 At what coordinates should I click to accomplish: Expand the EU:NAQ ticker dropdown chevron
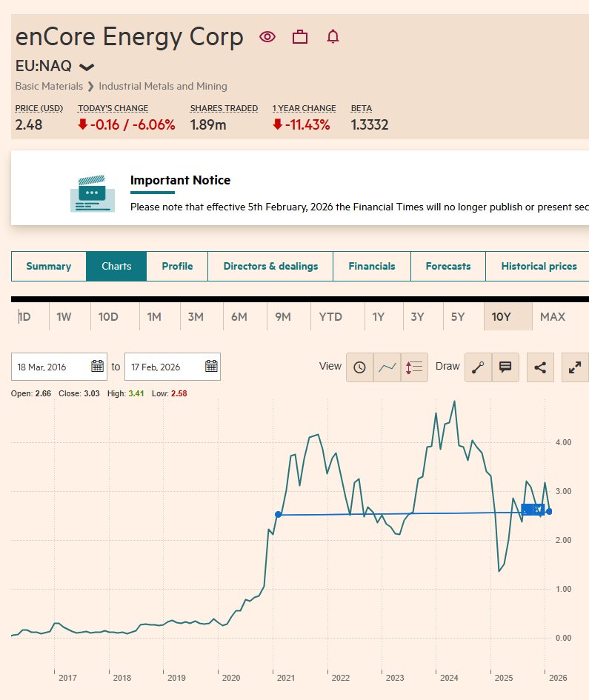[87, 67]
